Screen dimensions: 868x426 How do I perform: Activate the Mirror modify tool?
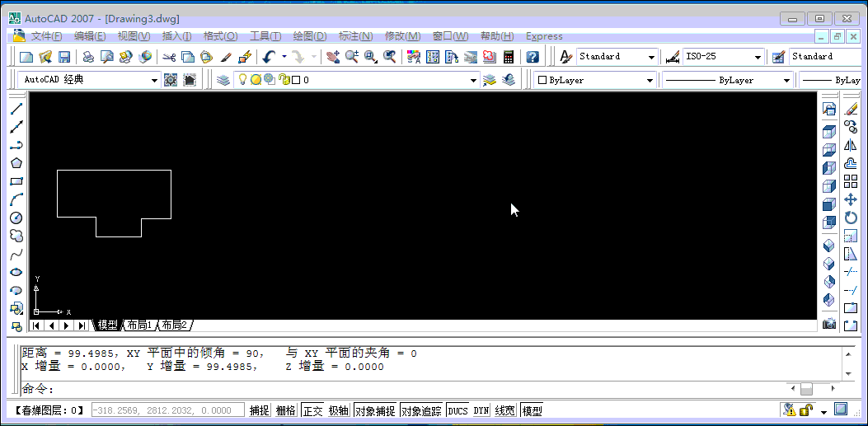(851, 145)
